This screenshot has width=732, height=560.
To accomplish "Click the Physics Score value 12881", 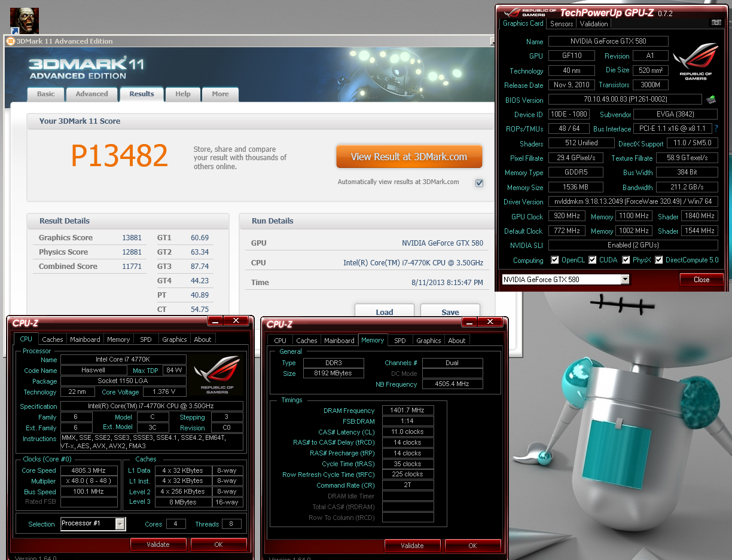I will click(132, 252).
